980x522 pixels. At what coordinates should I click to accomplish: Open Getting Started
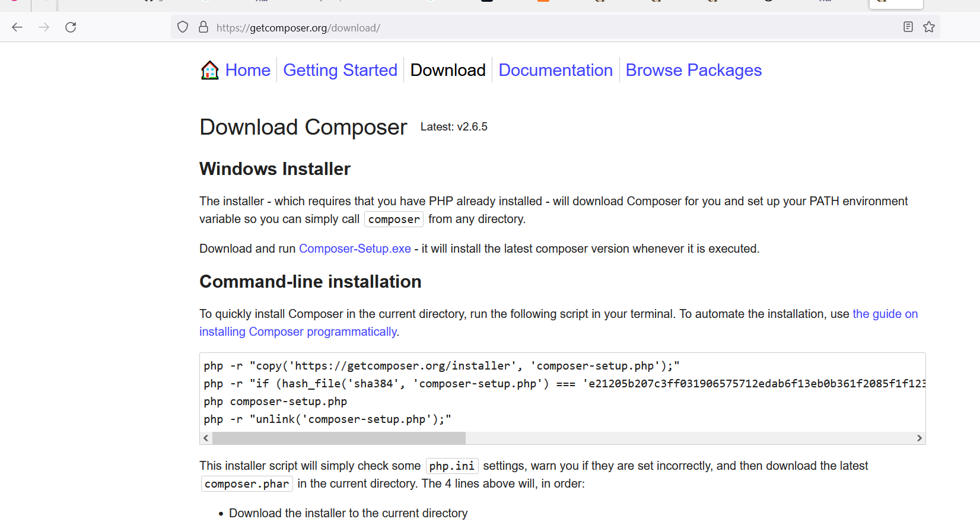[x=340, y=69]
